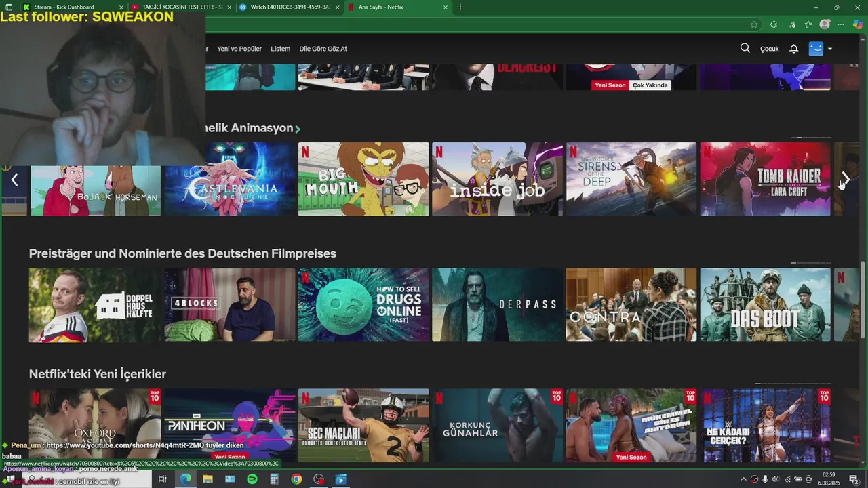The width and height of the screenshot is (868, 488).
Task: Open Ne Kadar Gerçek? thumbnail
Action: coord(765,425)
